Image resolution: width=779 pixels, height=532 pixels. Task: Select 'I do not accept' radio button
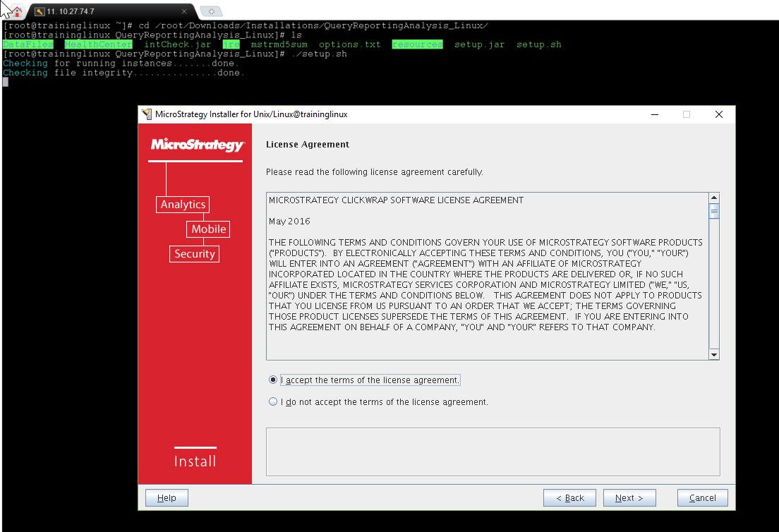tap(273, 402)
